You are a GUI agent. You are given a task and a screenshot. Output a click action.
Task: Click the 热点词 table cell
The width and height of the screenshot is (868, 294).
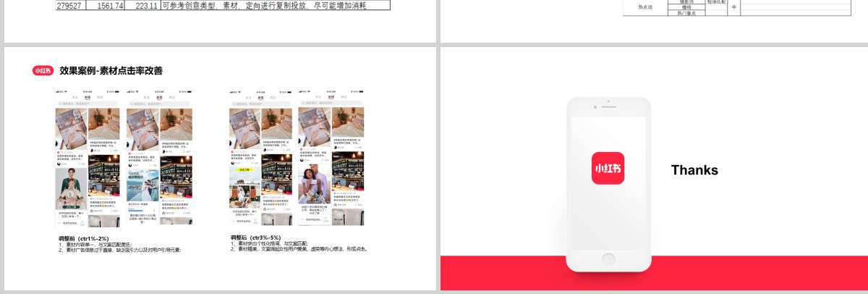pyautogui.click(x=644, y=7)
